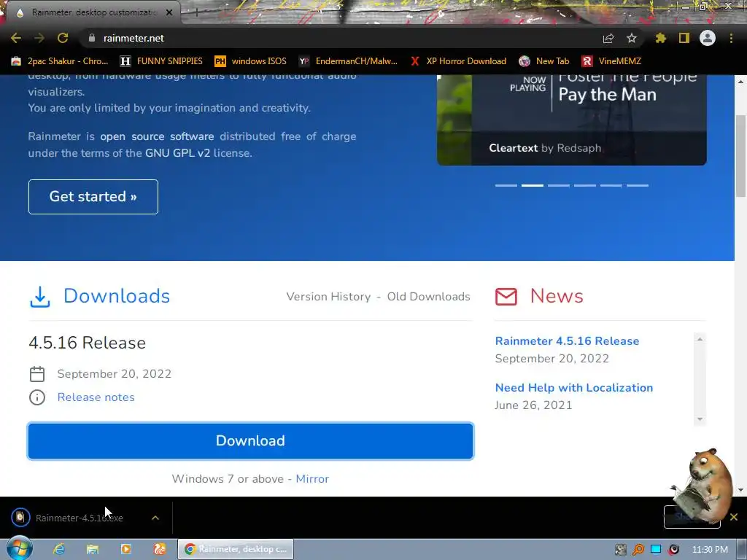Screen dimensions: 747x560
Task: Click the News envelope icon
Action: [506, 296]
